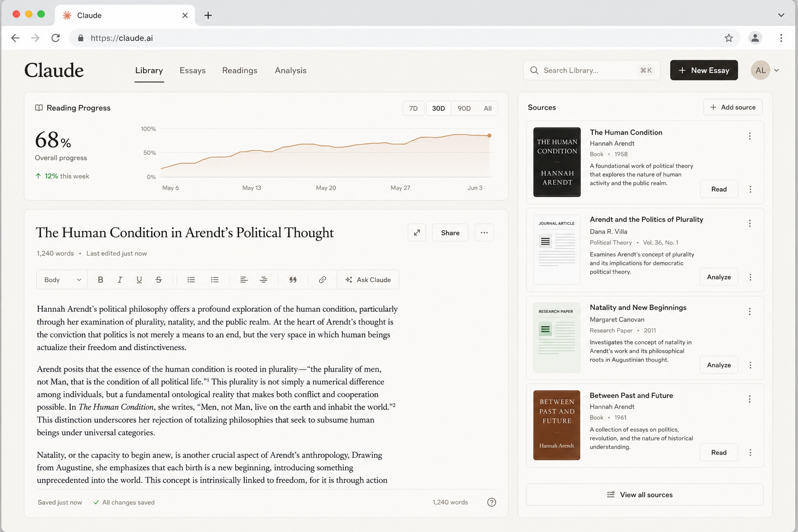This screenshot has width=798, height=532.
Task: Ask Claude from the editor toolbar
Action: pos(368,280)
